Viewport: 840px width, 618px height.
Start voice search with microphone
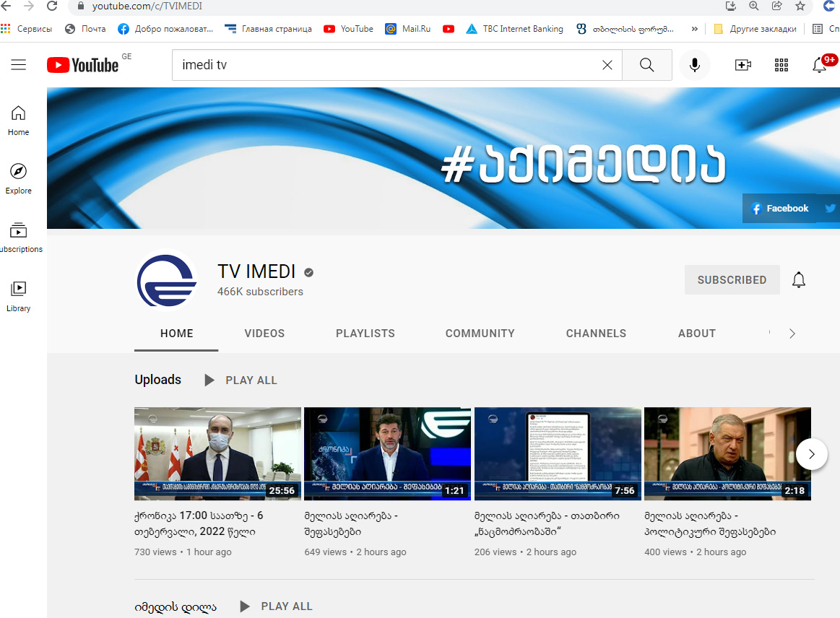[694, 65]
